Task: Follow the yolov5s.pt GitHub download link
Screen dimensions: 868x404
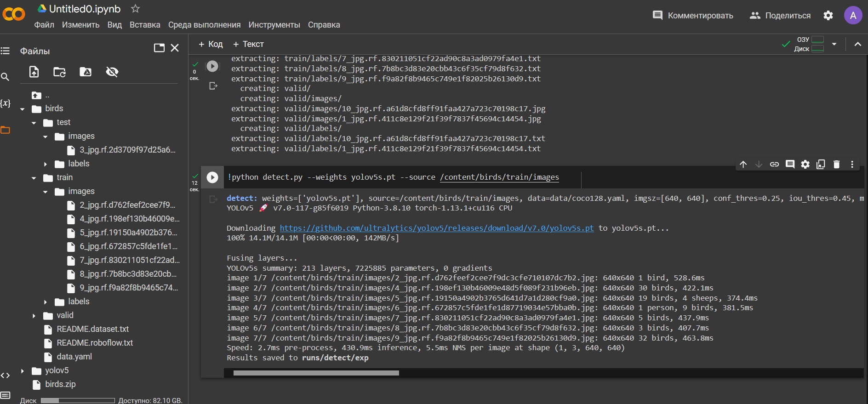Action: pyautogui.click(x=437, y=228)
